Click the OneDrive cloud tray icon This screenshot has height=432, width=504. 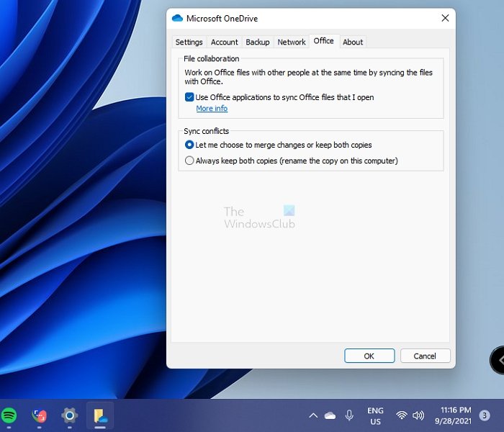(x=330, y=415)
